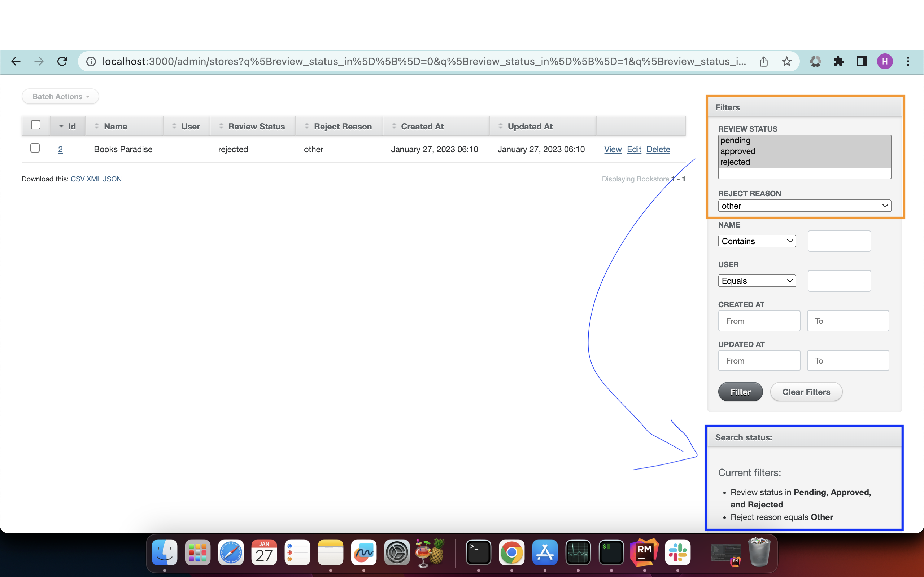The image size is (924, 577).
Task: Click the Created At From field
Action: (759, 321)
